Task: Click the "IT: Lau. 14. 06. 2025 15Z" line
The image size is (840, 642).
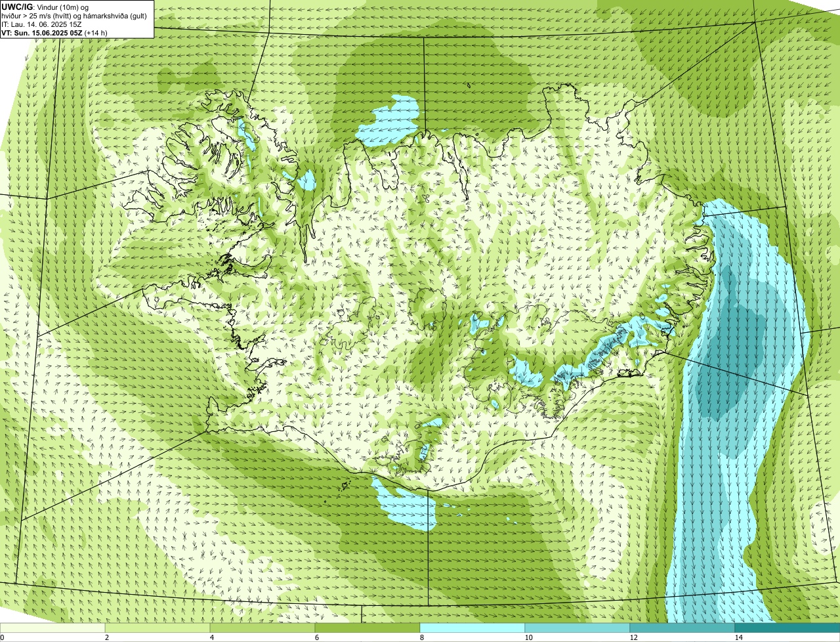Action: tap(41, 24)
